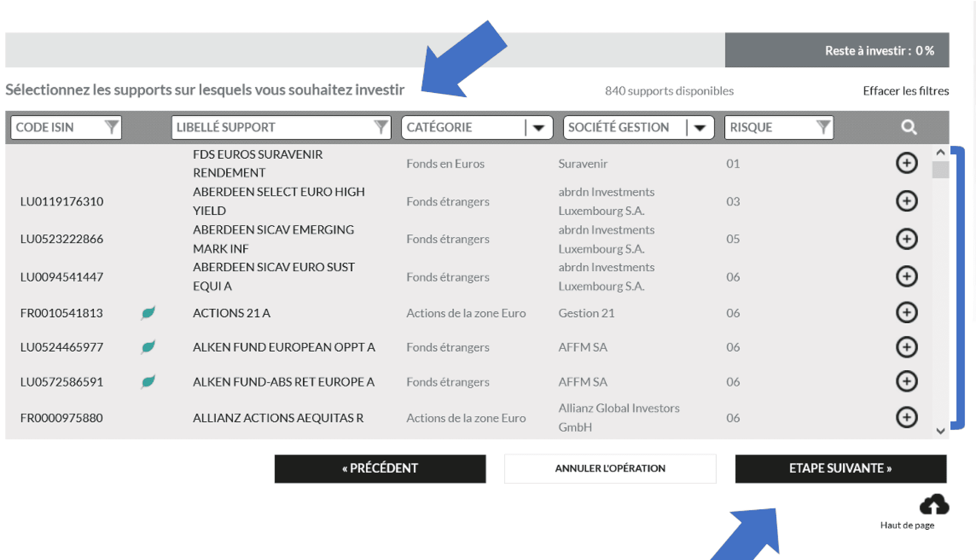Cancel the operation via ANNULER L'OPÉRATION

click(610, 468)
